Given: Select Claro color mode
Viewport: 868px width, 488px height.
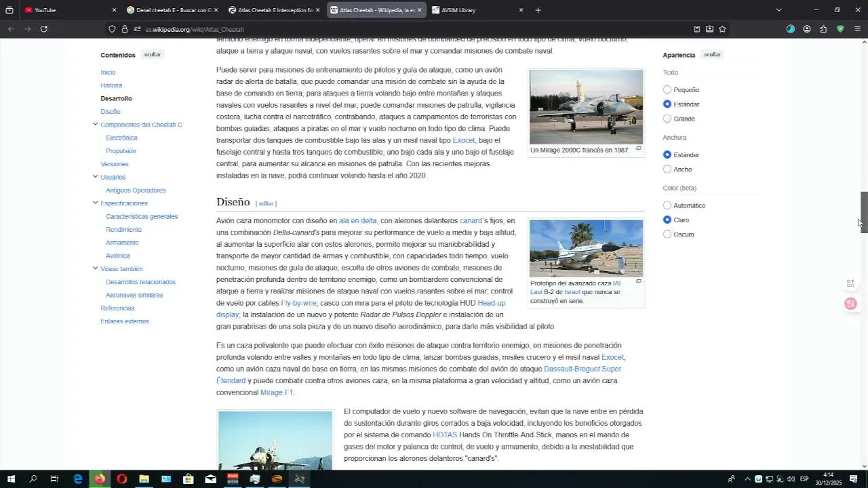Looking at the screenshot, I should [x=667, y=220].
